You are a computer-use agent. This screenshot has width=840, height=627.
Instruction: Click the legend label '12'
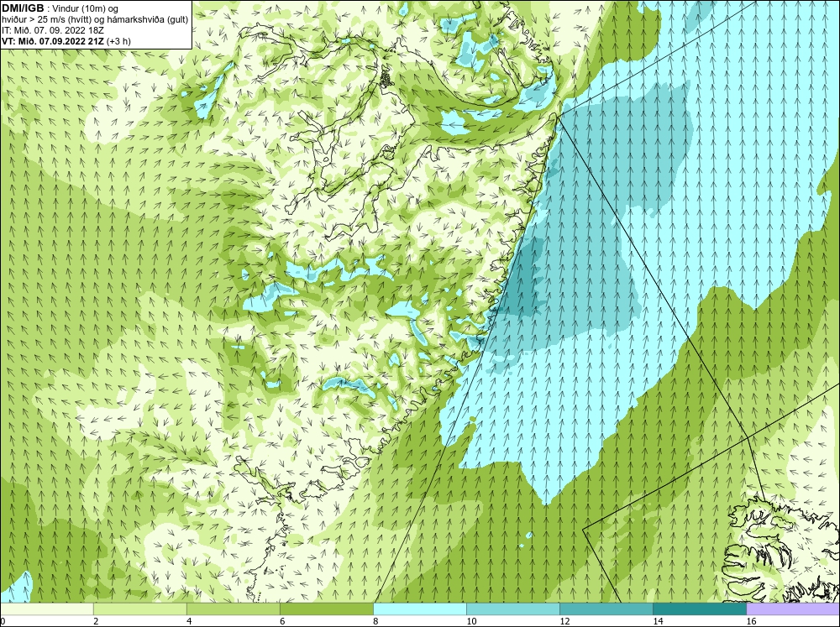[x=564, y=621]
